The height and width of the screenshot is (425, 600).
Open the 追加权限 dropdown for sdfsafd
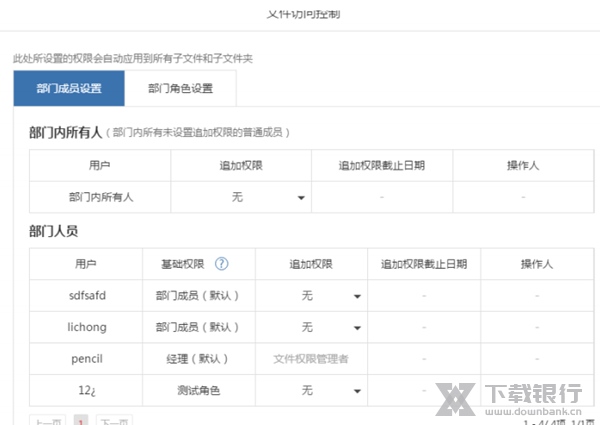click(356, 296)
